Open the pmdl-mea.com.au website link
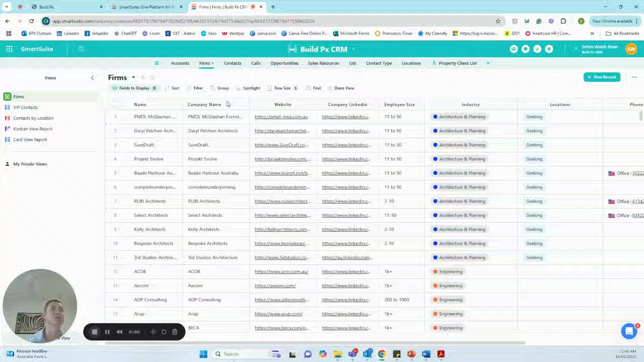Screen dimensions: 644x362 pyautogui.click(x=281, y=117)
